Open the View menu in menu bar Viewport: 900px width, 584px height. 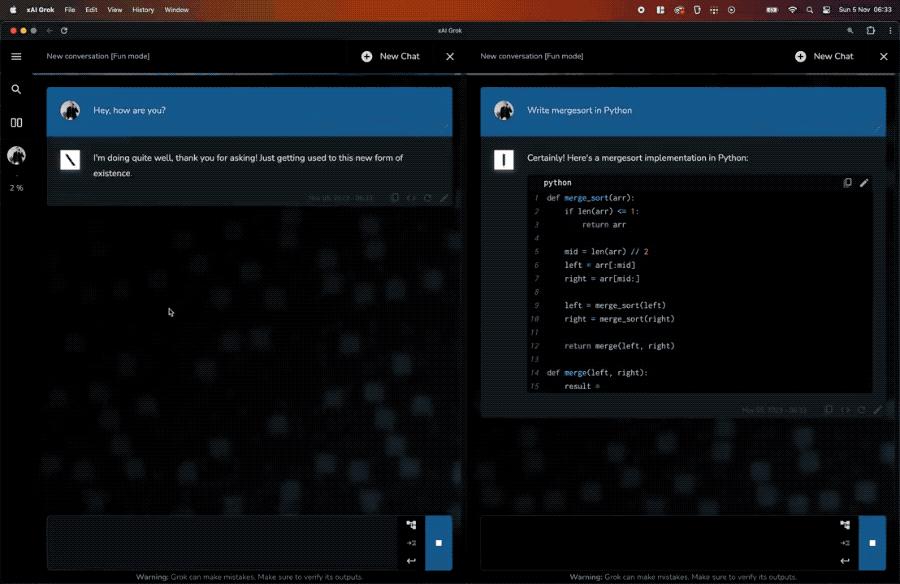pyautogui.click(x=115, y=9)
